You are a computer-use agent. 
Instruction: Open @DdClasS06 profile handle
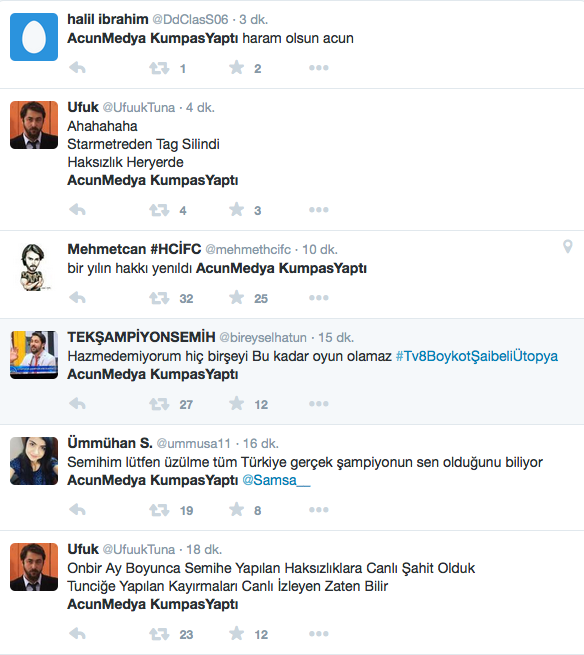tap(190, 19)
